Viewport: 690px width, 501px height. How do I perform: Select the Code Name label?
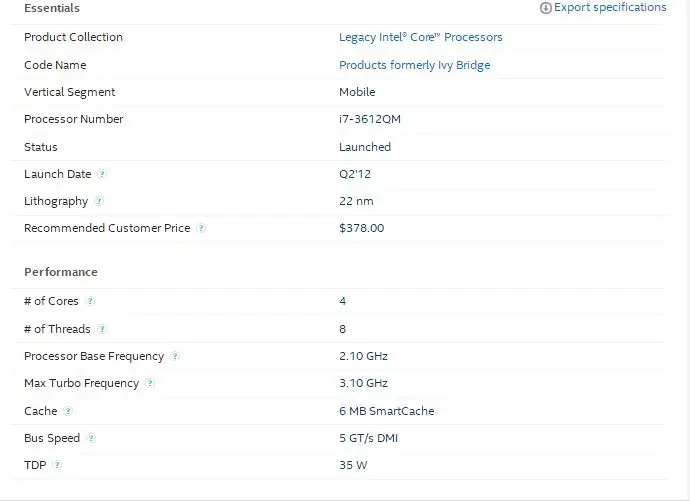[55, 65]
